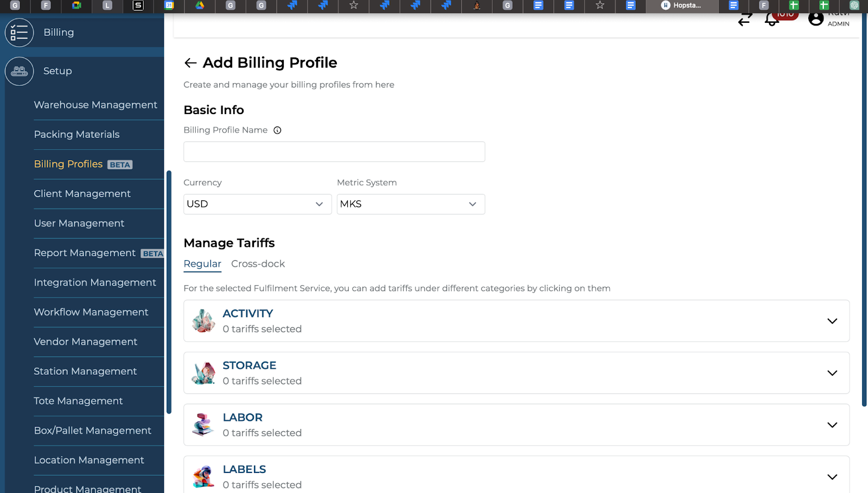Screen dimensions: 868x493
Task: Expand the LABELS tariffs section
Action: click(x=832, y=477)
